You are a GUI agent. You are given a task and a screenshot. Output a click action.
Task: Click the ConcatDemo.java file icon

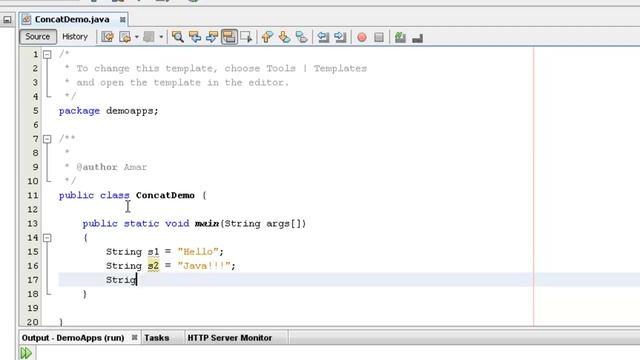(x=27, y=19)
